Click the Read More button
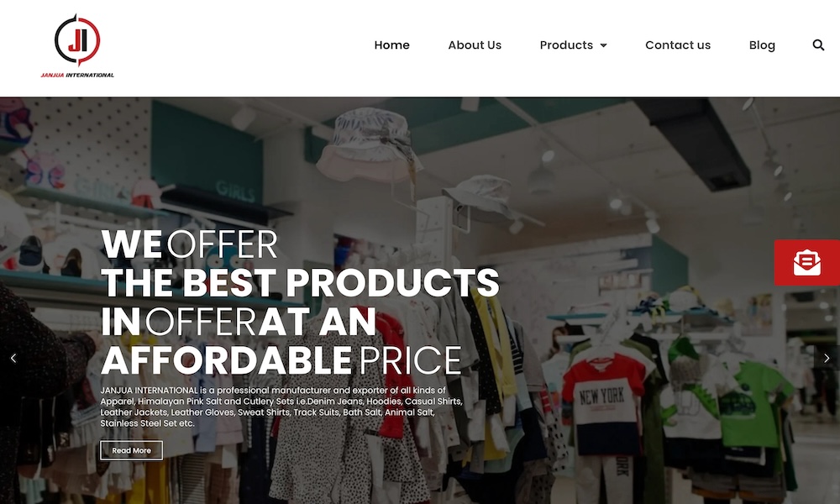Viewport: 840px width, 504px height. click(131, 450)
